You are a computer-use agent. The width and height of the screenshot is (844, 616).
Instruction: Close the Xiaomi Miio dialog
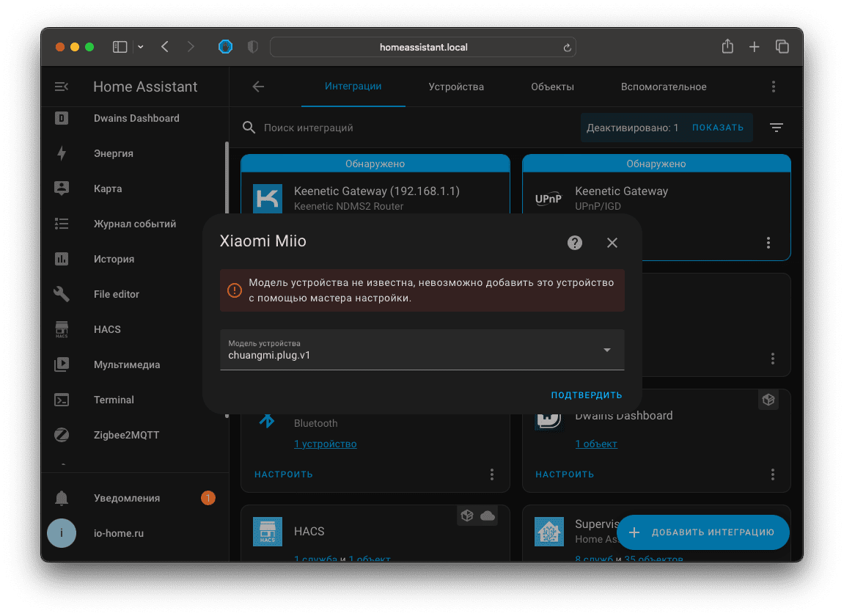click(x=612, y=243)
